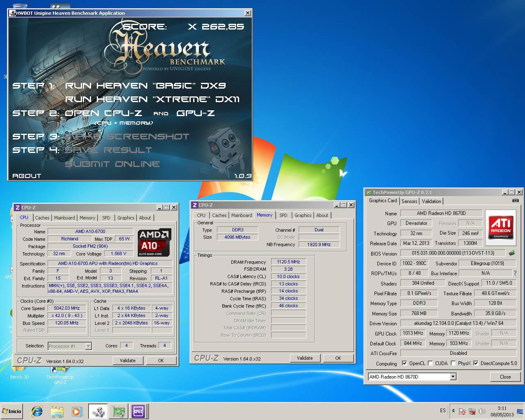The height and width of the screenshot is (420, 525).
Task: Click OK in the processor CPU-Z window
Action: click(x=161, y=361)
